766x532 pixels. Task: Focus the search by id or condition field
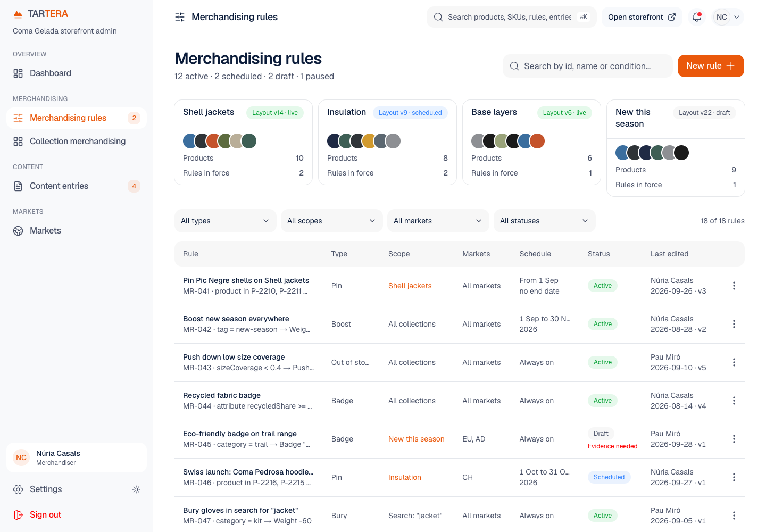click(x=588, y=66)
